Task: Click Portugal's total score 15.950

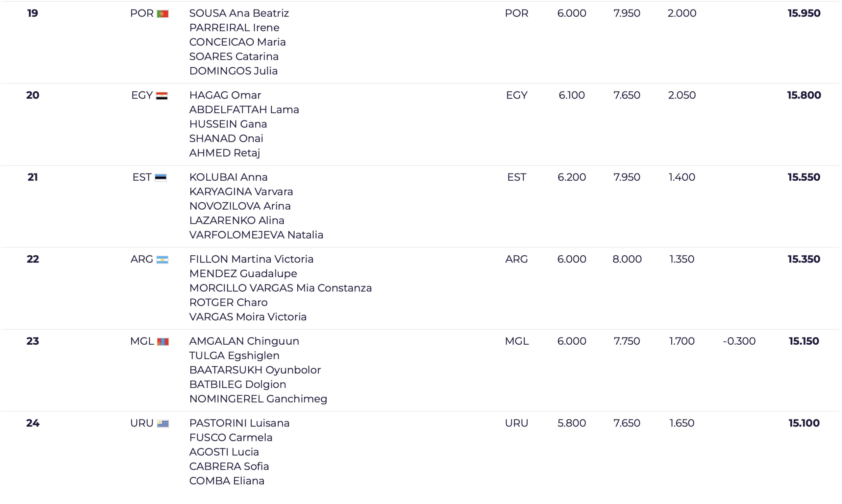Action: (x=804, y=13)
